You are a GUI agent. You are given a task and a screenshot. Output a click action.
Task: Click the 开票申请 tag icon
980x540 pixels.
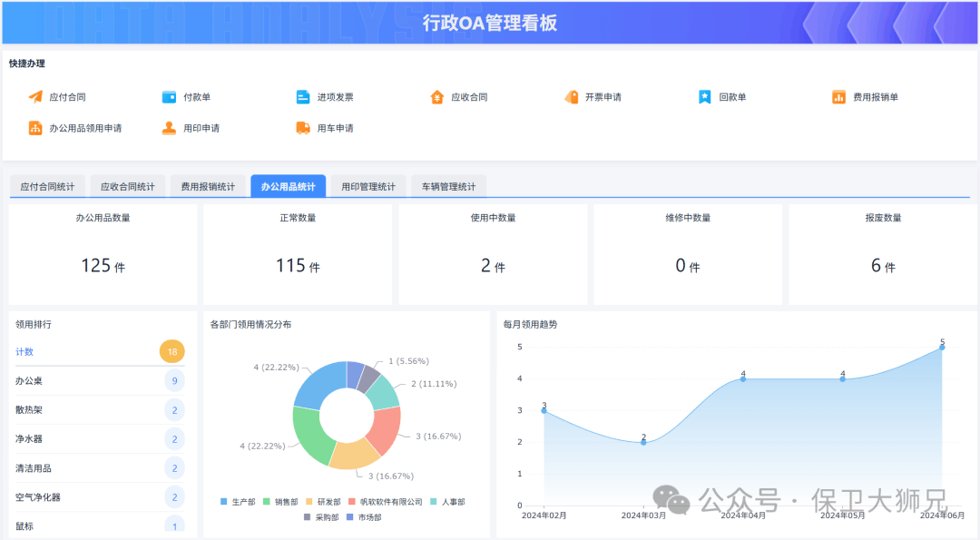tap(571, 97)
